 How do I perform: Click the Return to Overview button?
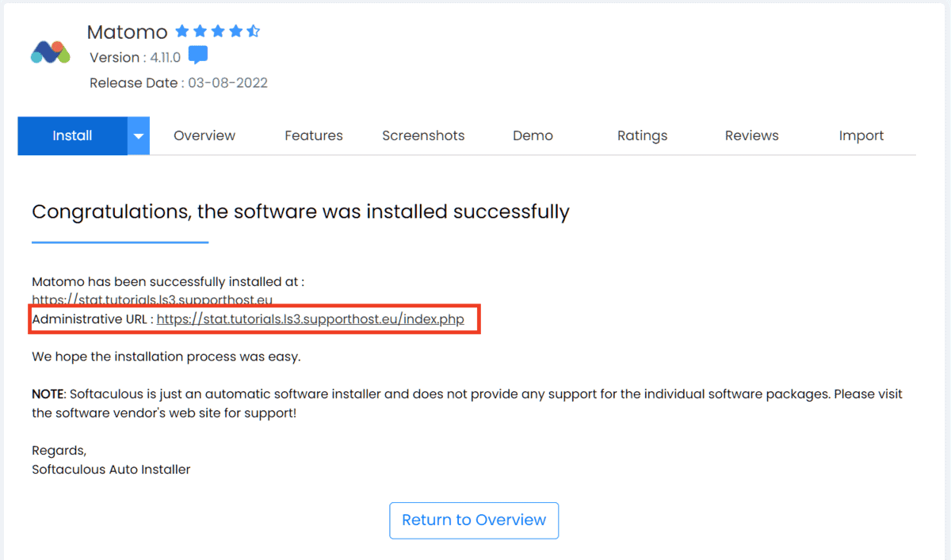(474, 520)
